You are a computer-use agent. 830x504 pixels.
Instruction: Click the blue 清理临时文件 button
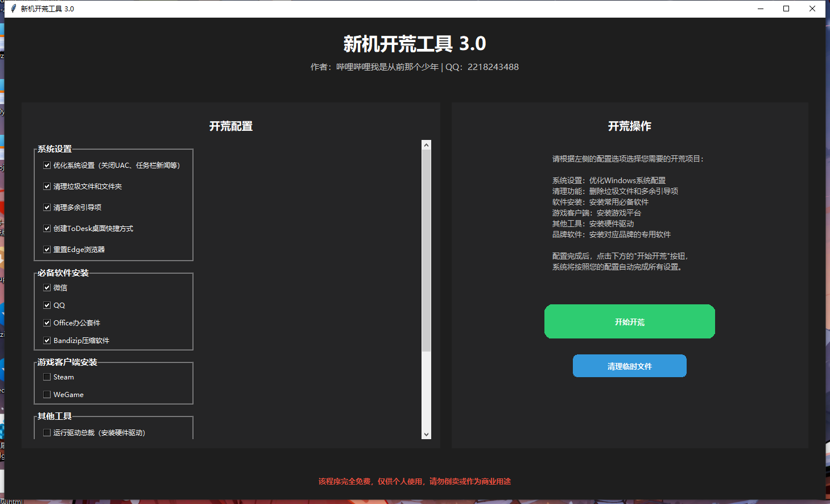(x=629, y=366)
